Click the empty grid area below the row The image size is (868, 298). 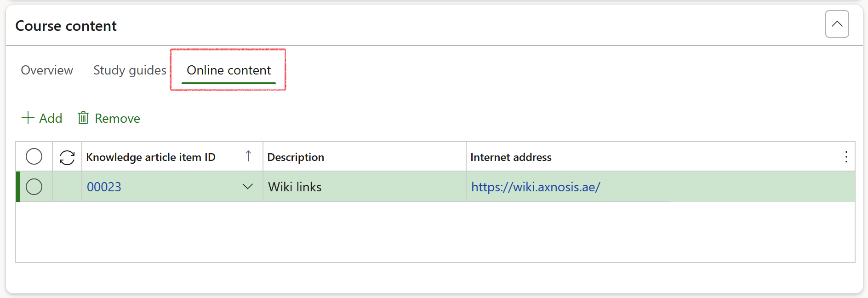coord(435,232)
